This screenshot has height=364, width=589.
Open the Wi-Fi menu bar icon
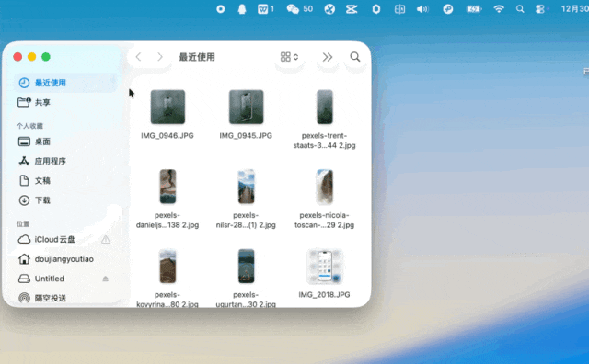499,9
